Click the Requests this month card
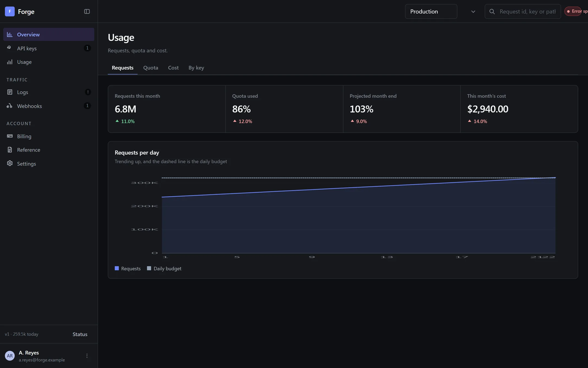The width and height of the screenshot is (588, 368). (167, 109)
